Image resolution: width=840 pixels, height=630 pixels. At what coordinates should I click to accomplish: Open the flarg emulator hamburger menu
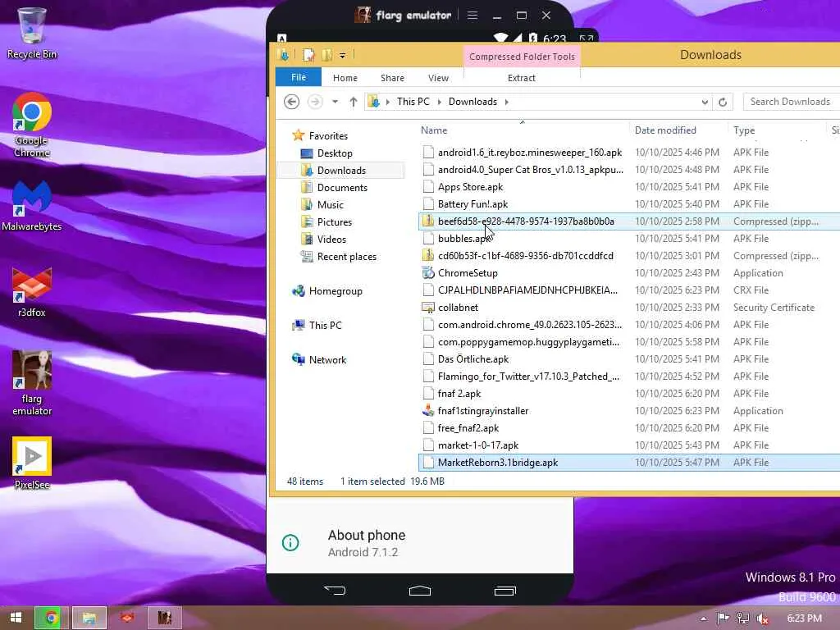click(472, 16)
